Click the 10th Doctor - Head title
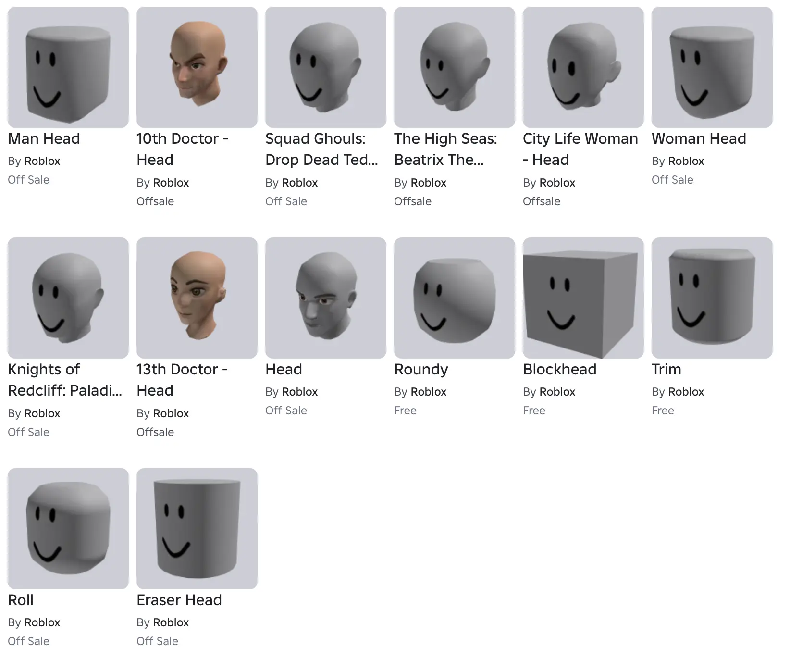Screen dimensions: 790x672 [183, 149]
